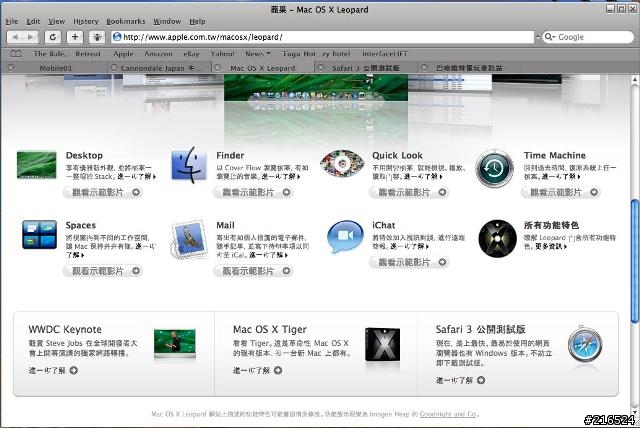Click the bug report toolbar button
640x428 pixels.
[97, 37]
